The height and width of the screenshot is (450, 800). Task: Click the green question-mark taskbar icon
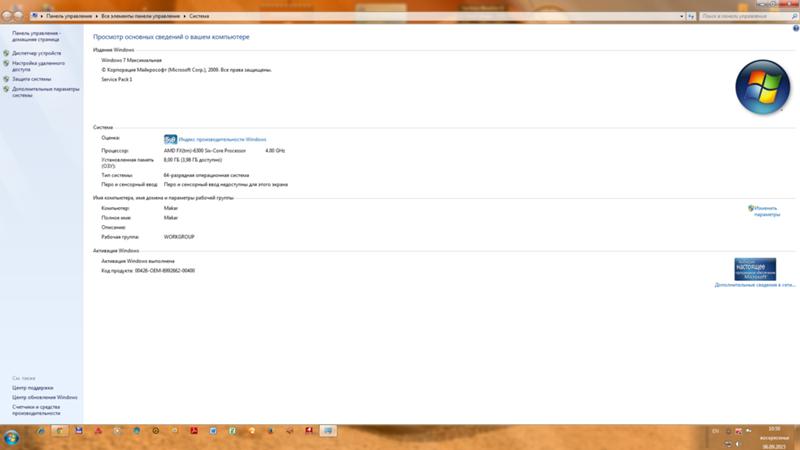(x=232, y=431)
